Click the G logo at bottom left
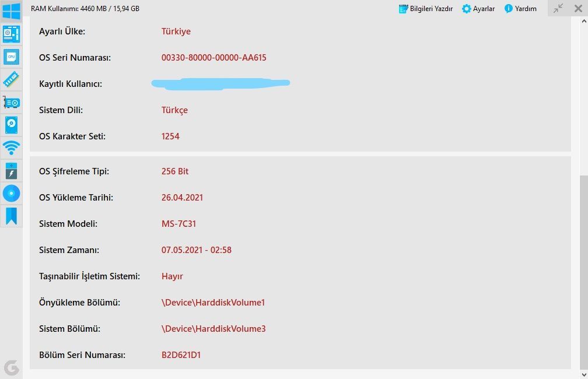This screenshot has height=379, width=588. (11, 367)
